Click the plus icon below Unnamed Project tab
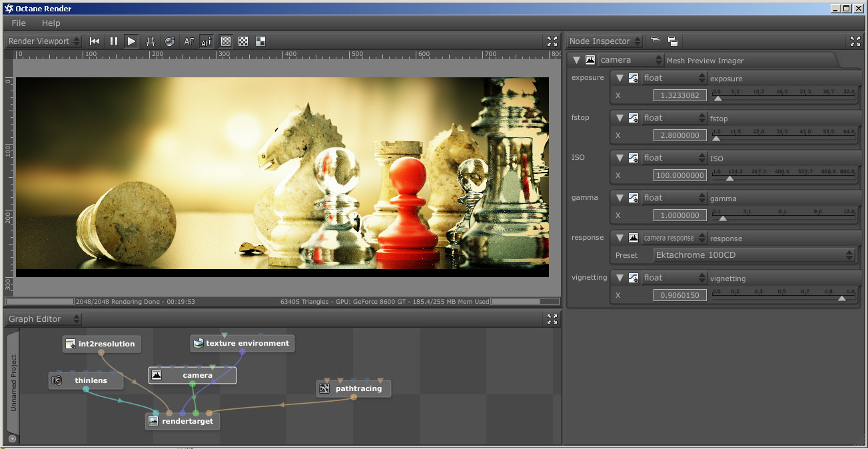This screenshot has width=868, height=449. [12, 439]
